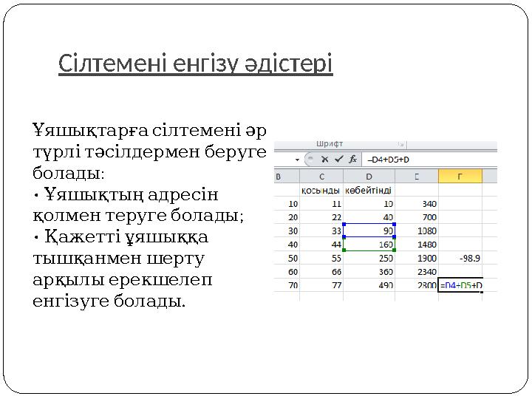Select cell with value 340
532x399 pixels.
point(417,204)
